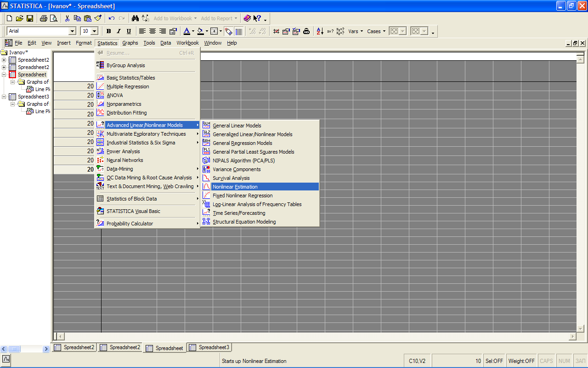The height and width of the screenshot is (368, 588).
Task: Click Sel:OFF in status bar
Action: [x=494, y=361]
